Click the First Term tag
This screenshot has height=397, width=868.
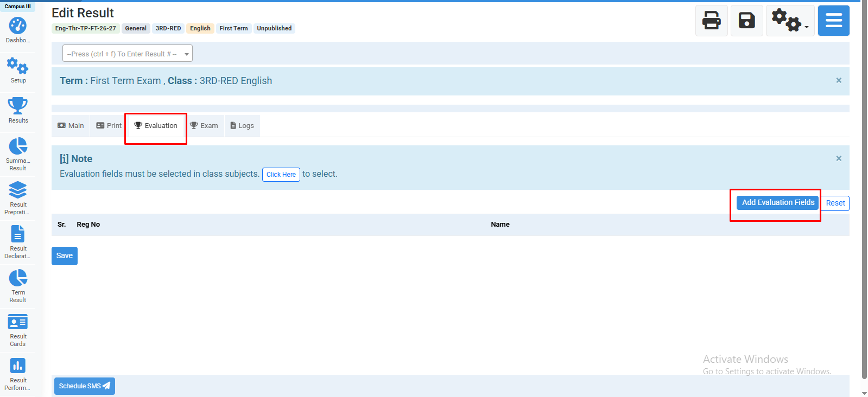point(233,28)
